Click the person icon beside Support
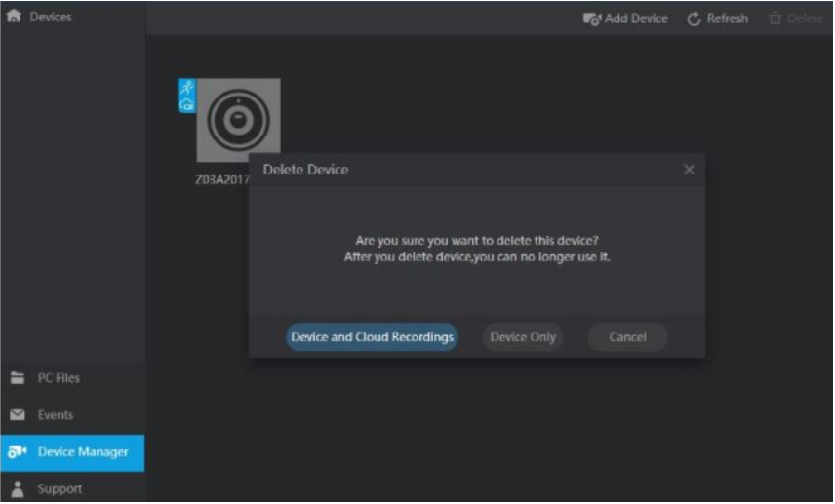 pos(17,489)
